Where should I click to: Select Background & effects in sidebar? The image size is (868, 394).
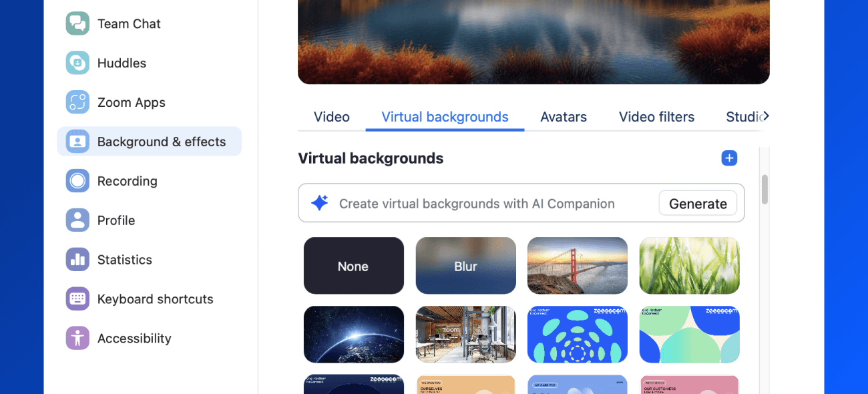click(x=149, y=142)
